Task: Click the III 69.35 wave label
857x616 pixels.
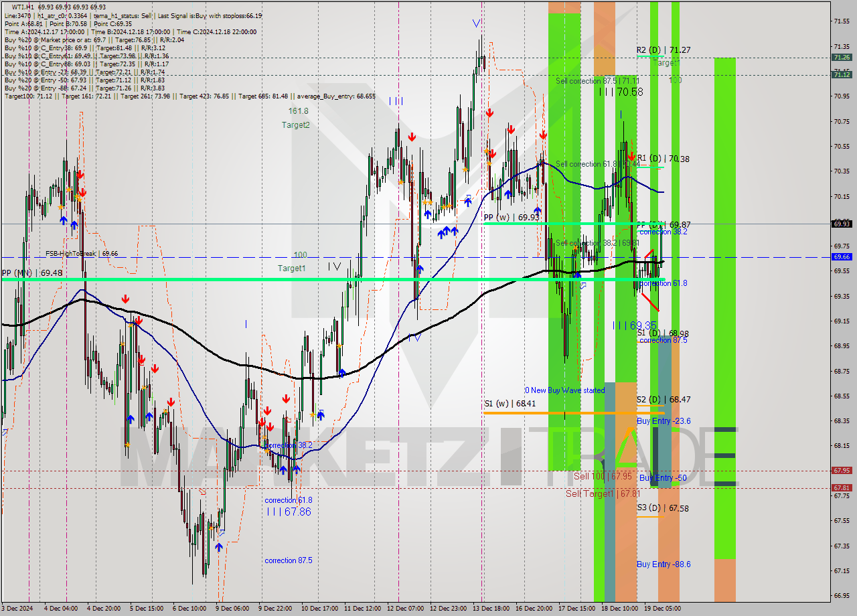Action: [x=635, y=325]
